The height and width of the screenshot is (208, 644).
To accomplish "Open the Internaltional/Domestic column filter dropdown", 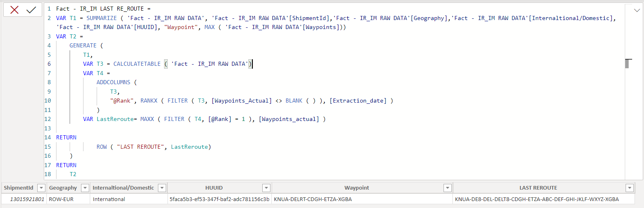I will click(162, 188).
